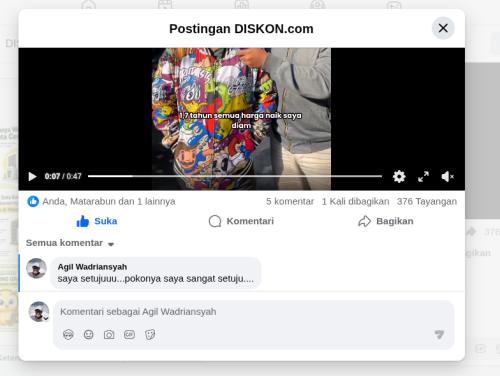The image size is (500, 376).
Task: Click Agil Wadriansyah's comment avatar
Action: click(36, 268)
